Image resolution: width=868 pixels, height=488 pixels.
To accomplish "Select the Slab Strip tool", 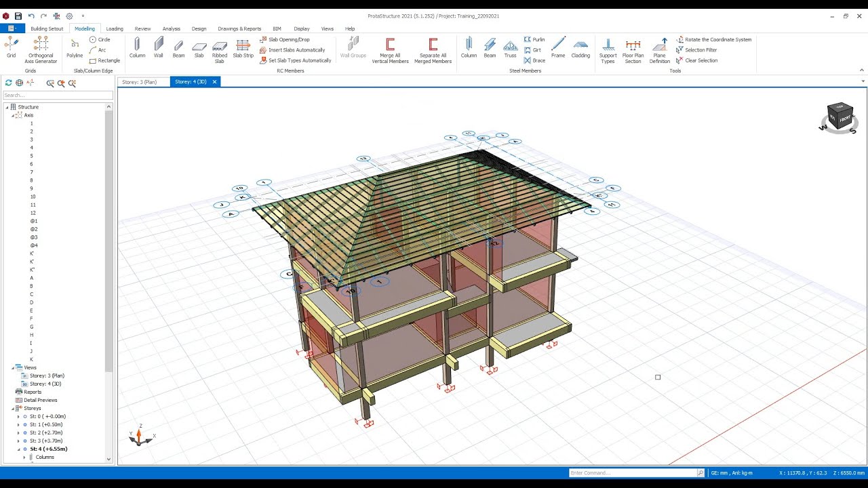I will [x=243, y=48].
